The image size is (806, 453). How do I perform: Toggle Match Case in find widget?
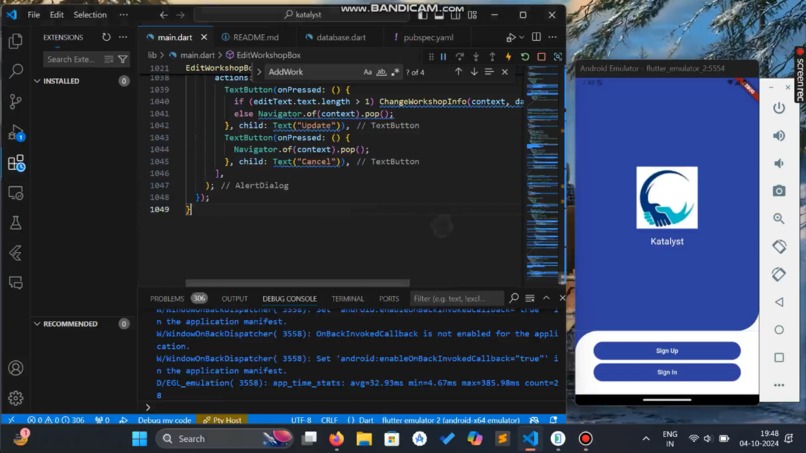(368, 72)
